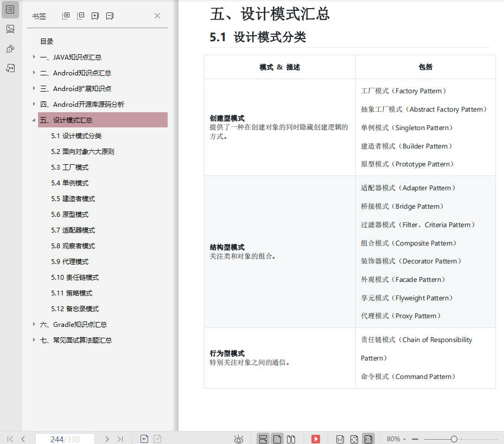Collapse the 五、设计模式汇总 section
The width and height of the screenshot is (504, 444).
pyautogui.click(x=34, y=120)
